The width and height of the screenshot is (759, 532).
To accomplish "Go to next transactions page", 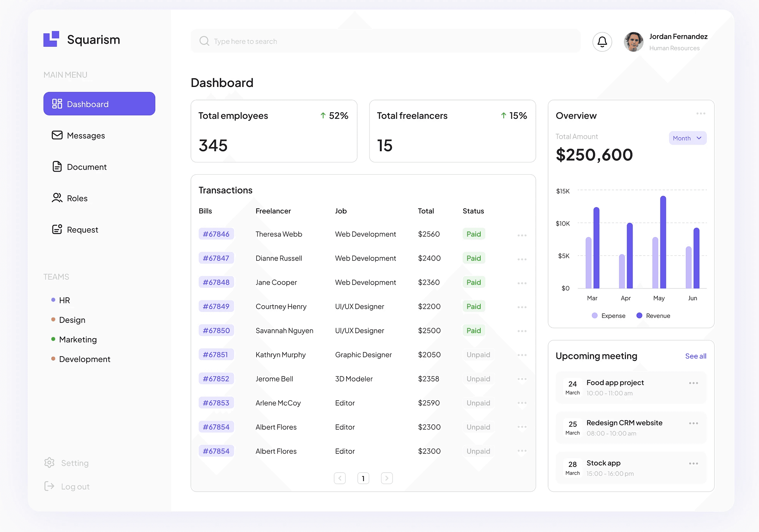I will pyautogui.click(x=387, y=478).
